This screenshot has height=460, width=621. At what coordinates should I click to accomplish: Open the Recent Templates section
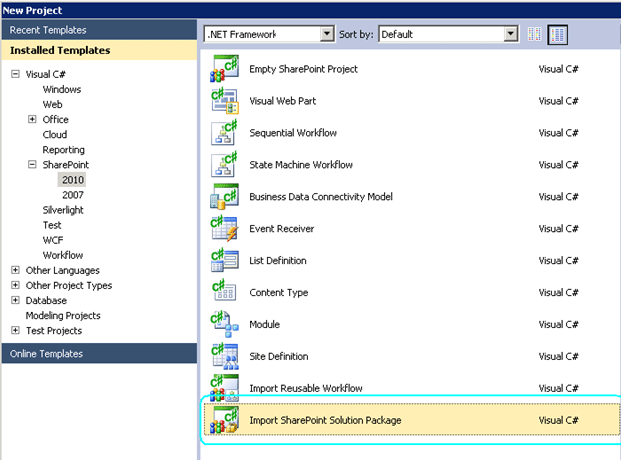pos(99,30)
